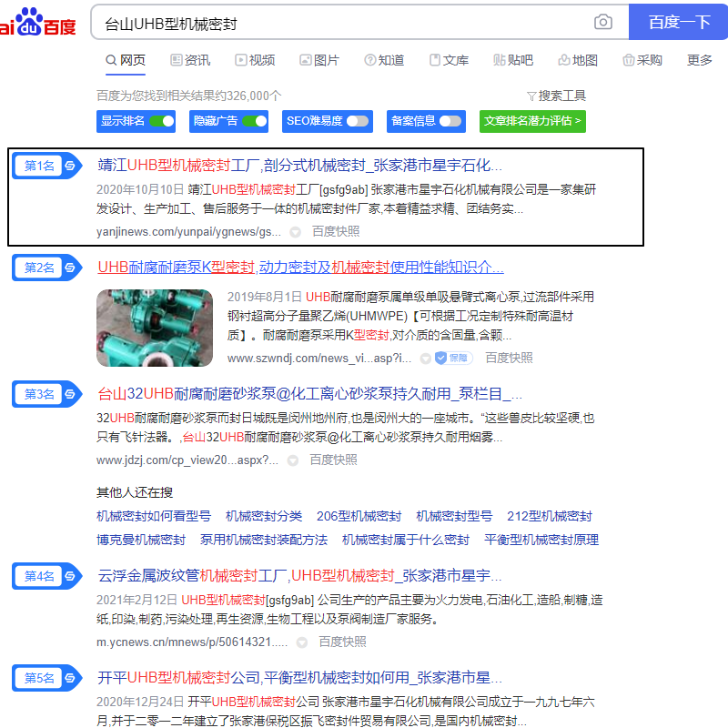Click www.szwndj.com/news_vi URL
The height and width of the screenshot is (728, 728).
click(319, 358)
